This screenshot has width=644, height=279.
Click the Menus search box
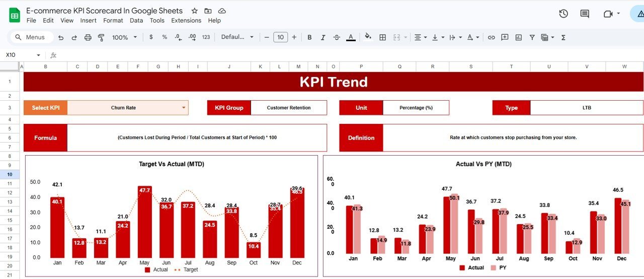31,37
